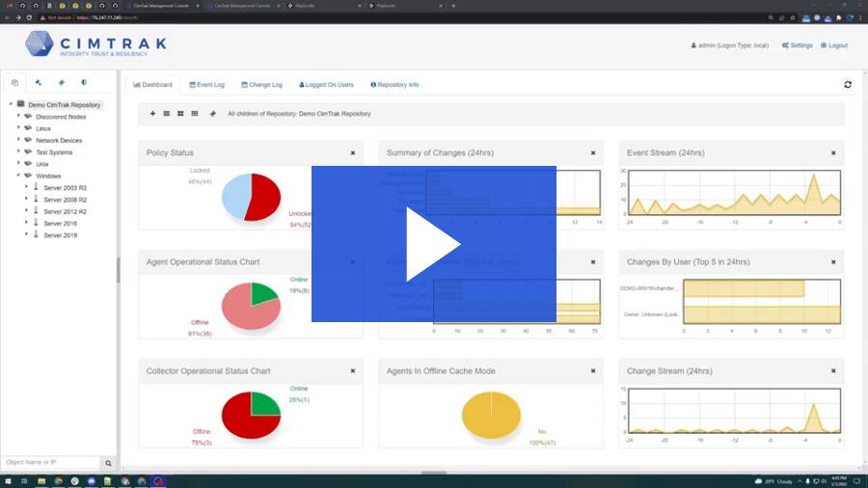The width and height of the screenshot is (868, 488).
Task: Switch to the Dashboard tab
Action: pos(152,85)
